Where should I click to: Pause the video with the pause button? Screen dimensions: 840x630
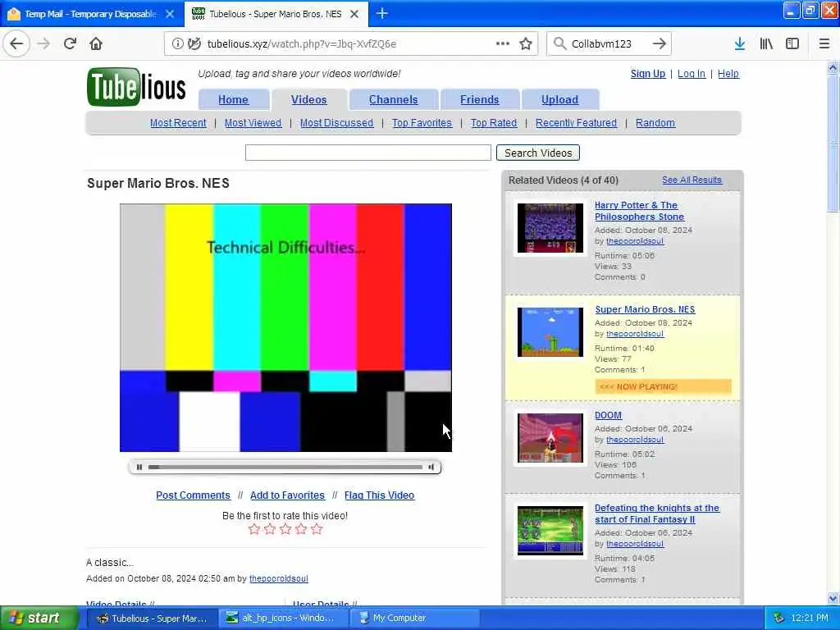139,467
